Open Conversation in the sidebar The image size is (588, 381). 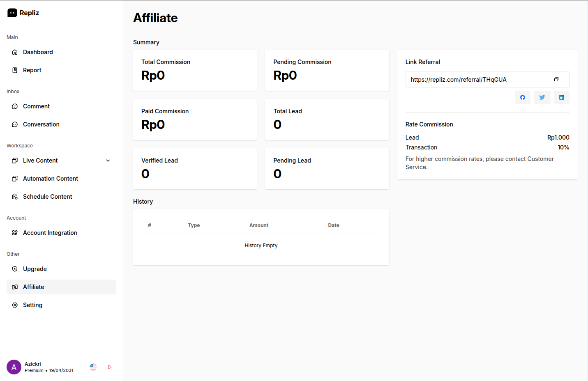click(41, 124)
